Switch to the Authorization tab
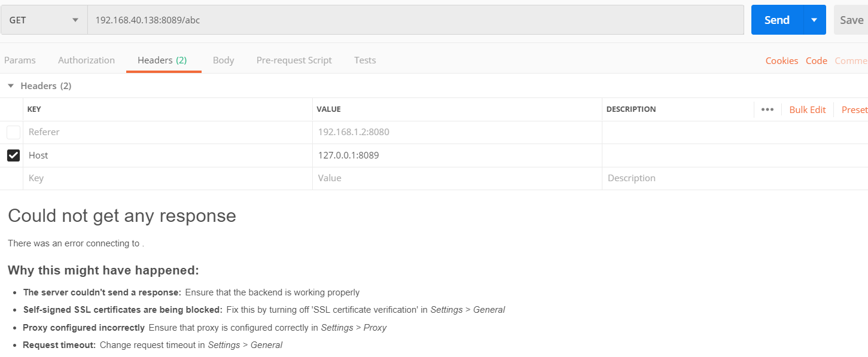 86,60
